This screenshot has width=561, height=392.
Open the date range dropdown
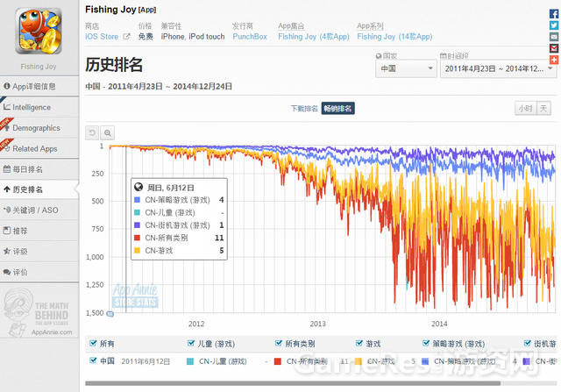coord(499,68)
